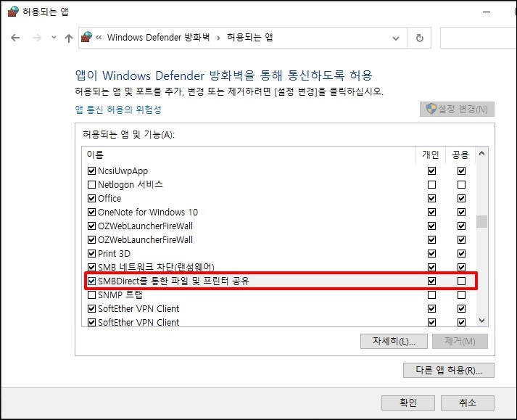Viewport: 517px width, 420px height.
Task: Toggle OneNote for Windows 10 checkbox
Action: pyautogui.click(x=91, y=212)
